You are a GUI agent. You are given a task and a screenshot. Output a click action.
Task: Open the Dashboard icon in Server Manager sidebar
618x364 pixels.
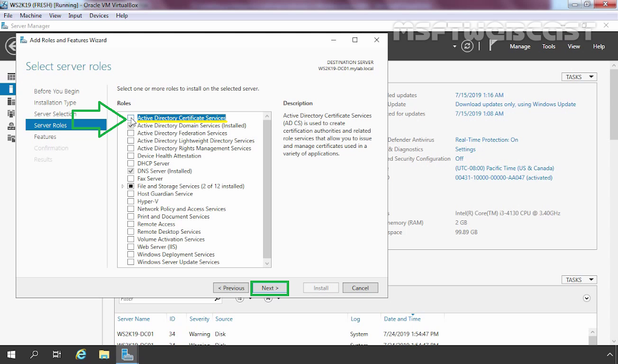pyautogui.click(x=11, y=77)
